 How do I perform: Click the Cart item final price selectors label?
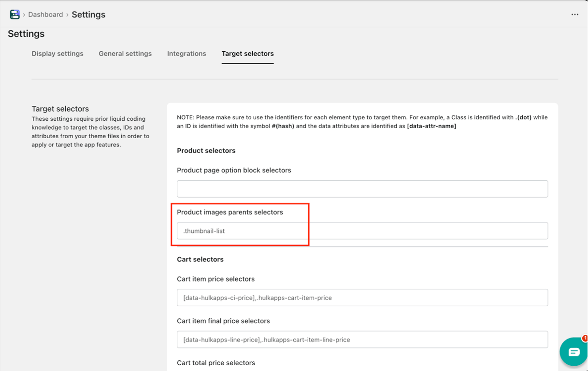pyautogui.click(x=223, y=321)
